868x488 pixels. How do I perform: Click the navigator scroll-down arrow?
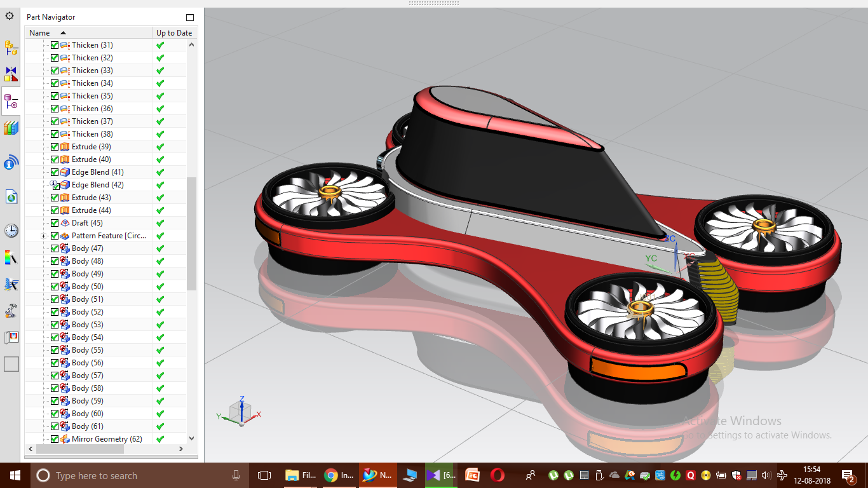point(192,438)
